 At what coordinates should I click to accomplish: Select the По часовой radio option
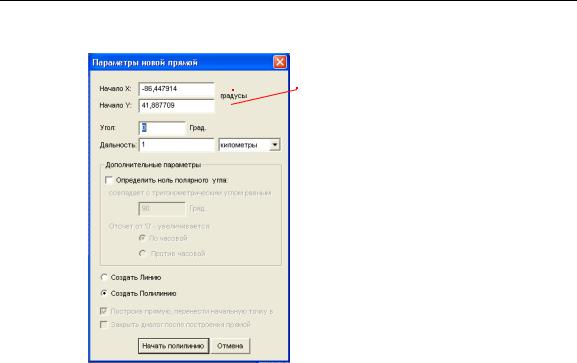click(142, 238)
